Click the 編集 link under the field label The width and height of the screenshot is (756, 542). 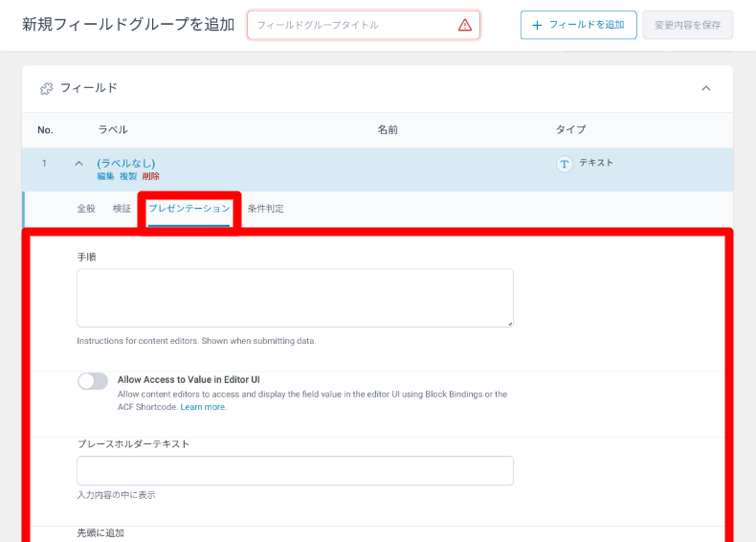105,176
